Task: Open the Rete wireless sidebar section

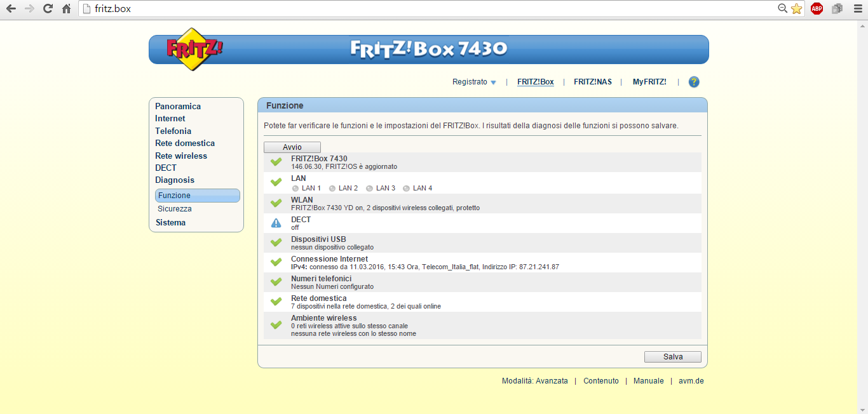Action: pos(181,156)
